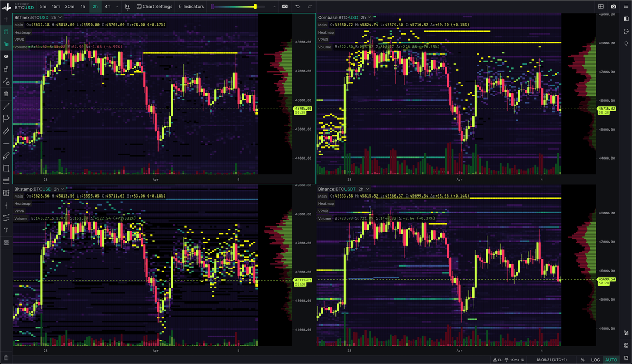Select the Heatmap indicator in Coinbase chart
632x364 pixels.
click(326, 32)
